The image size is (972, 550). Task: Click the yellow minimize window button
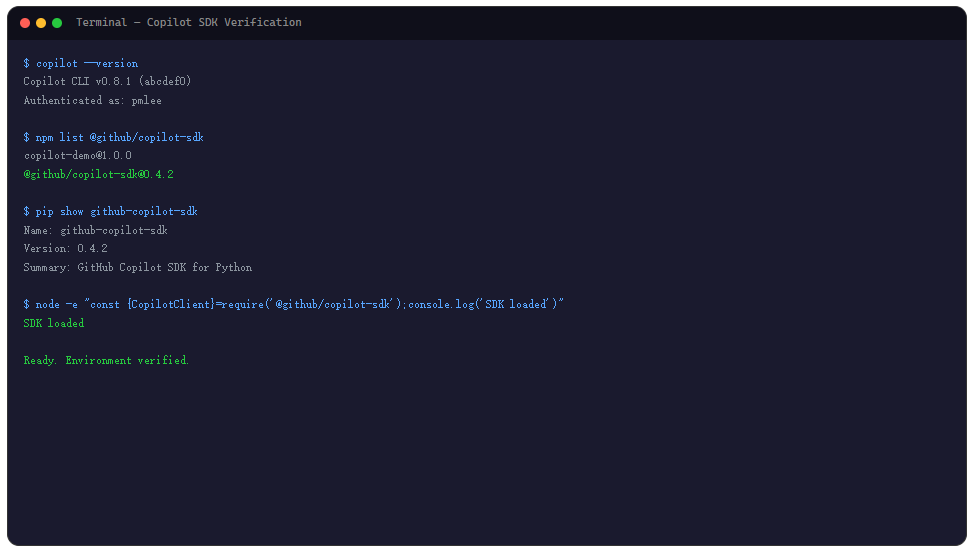pos(41,23)
